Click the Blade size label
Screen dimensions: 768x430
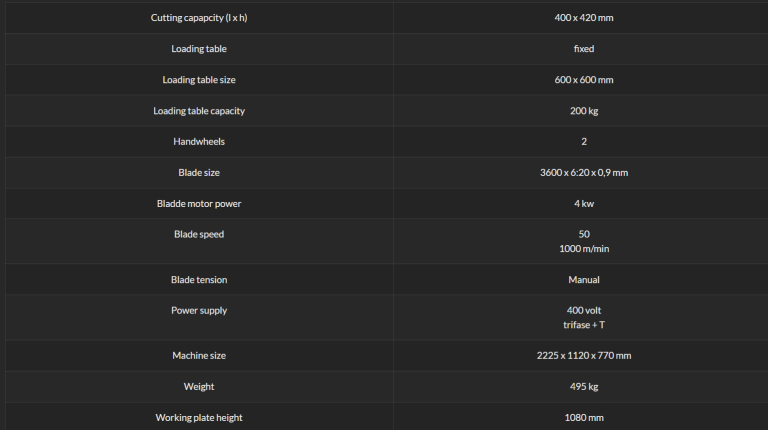(x=199, y=172)
